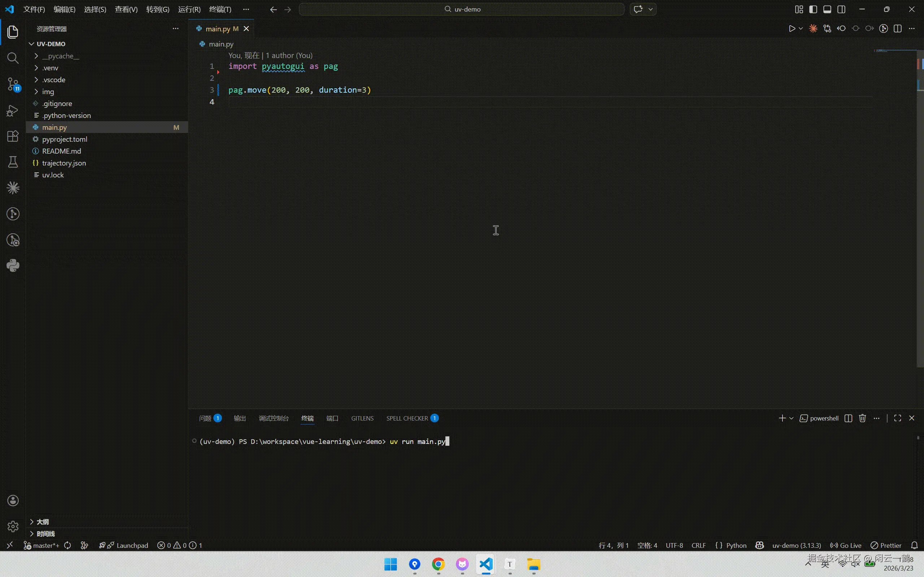
Task: Open Run and Debug view
Action: click(x=13, y=111)
